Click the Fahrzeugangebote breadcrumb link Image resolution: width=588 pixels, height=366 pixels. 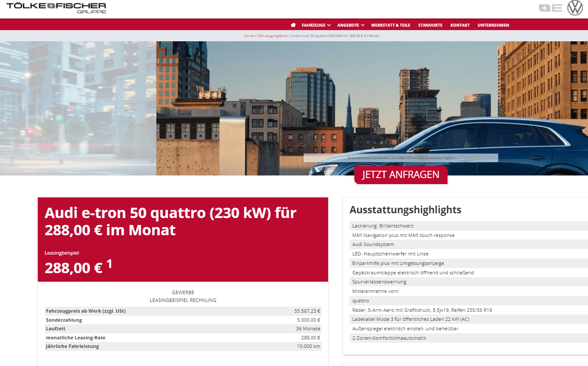point(272,36)
